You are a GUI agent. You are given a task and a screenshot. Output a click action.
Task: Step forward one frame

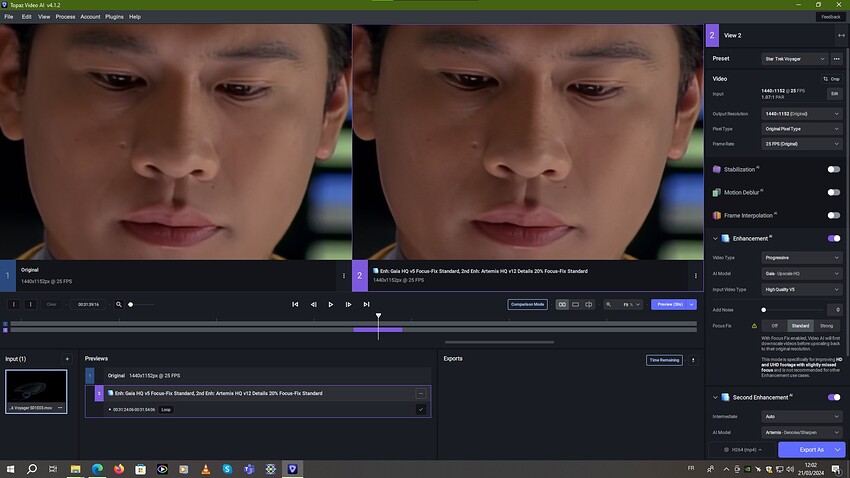click(x=348, y=304)
